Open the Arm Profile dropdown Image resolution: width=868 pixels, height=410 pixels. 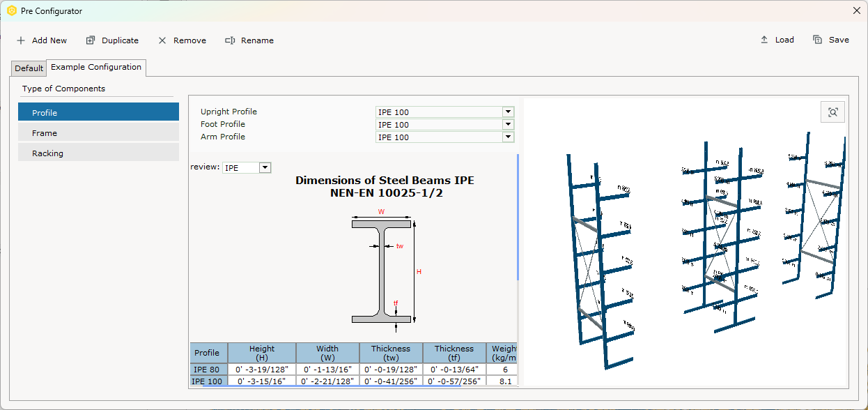(x=508, y=137)
